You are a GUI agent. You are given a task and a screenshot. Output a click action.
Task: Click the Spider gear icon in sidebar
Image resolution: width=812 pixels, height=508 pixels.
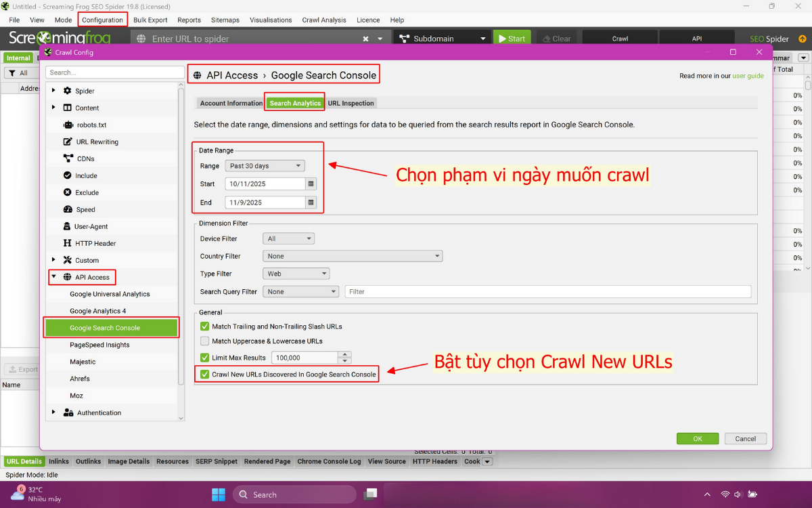point(68,91)
